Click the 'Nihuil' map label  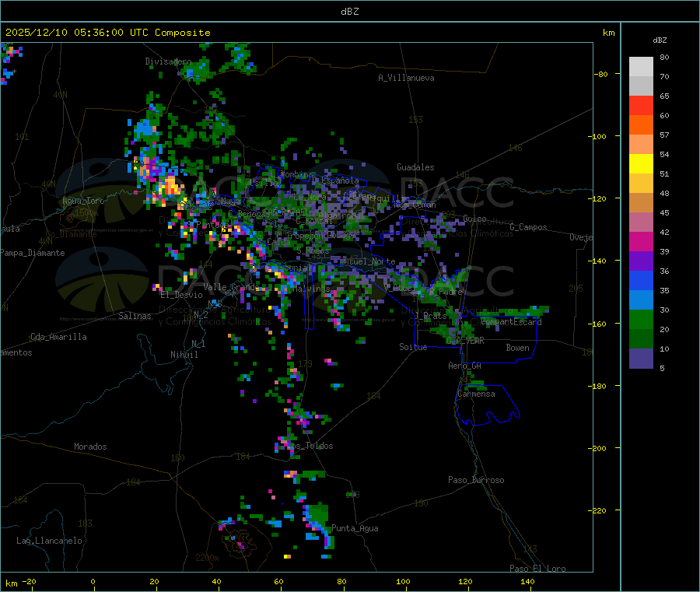(x=184, y=355)
